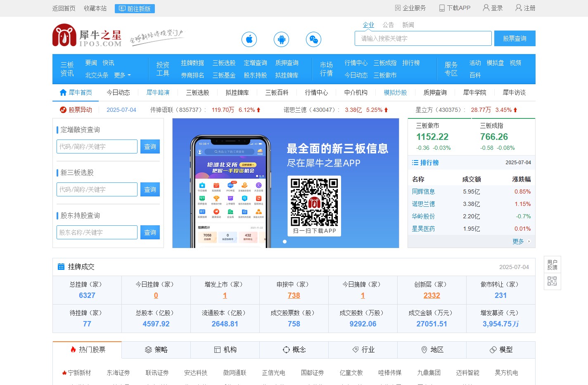588x385 pixels.
Task: Open the Android app download icon
Action: (281, 39)
